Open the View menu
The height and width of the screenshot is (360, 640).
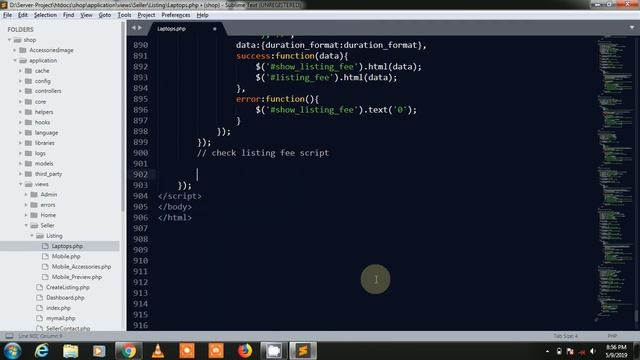coord(86,15)
